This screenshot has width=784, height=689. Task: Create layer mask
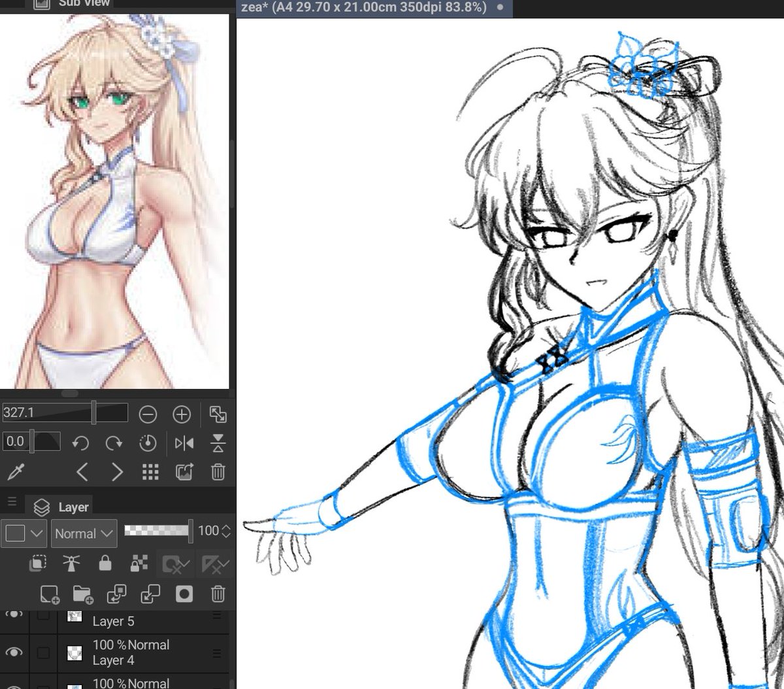tap(184, 594)
